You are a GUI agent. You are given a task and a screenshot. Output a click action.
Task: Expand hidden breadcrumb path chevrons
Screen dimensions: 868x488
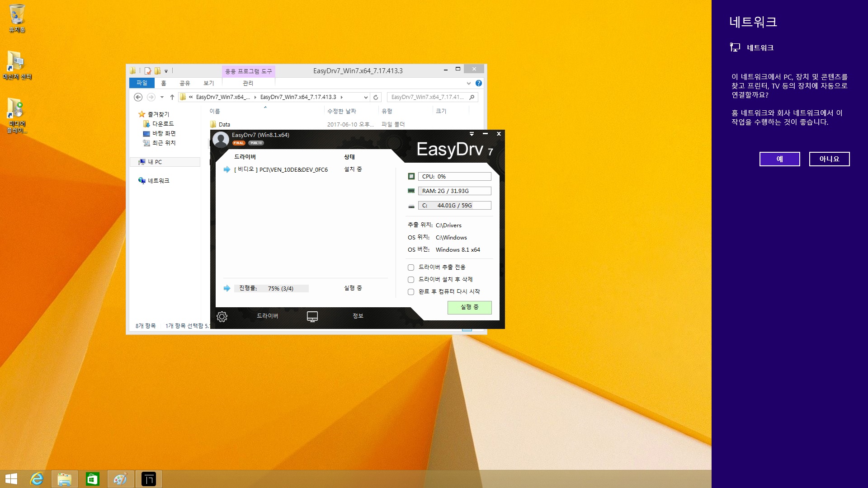[x=191, y=97]
